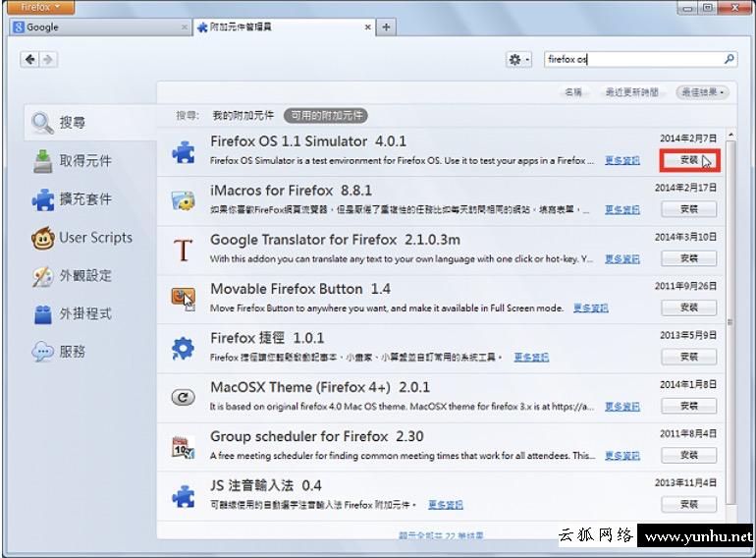The width and height of the screenshot is (756, 558).
Task: Click the iMacros for Firefox icon
Action: [x=184, y=200]
